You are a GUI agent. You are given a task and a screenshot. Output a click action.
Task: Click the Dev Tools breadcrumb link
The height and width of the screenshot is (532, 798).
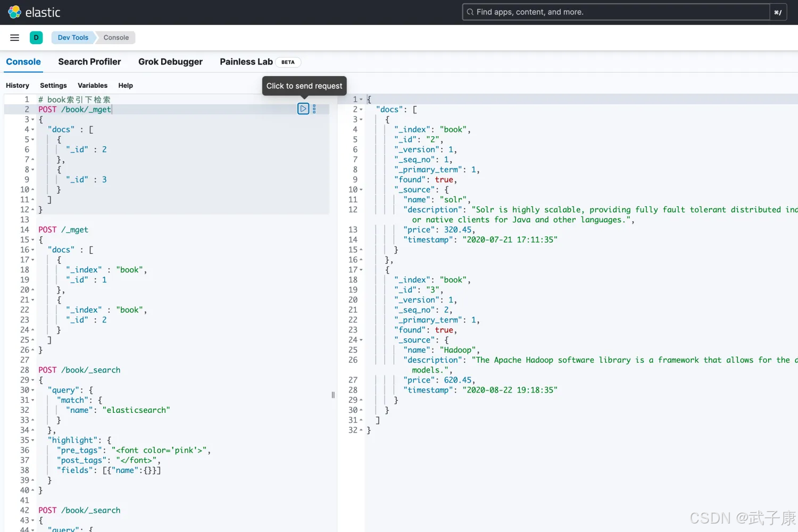pos(73,38)
